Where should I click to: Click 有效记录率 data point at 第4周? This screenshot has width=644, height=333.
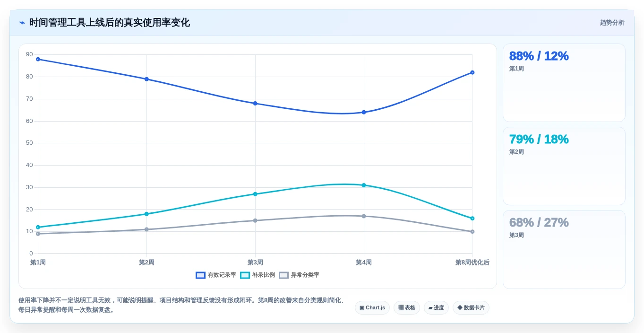364,112
